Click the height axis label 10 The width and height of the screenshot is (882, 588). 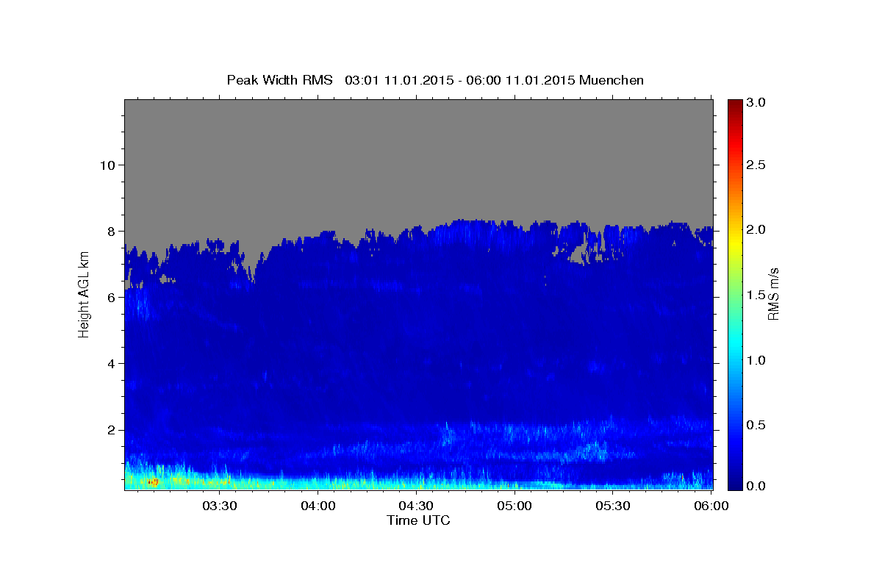pos(107,165)
